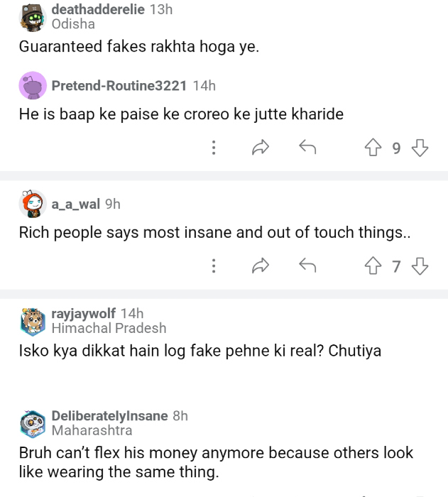
Task: Upvote a_a_wal's comment
Action: (373, 266)
